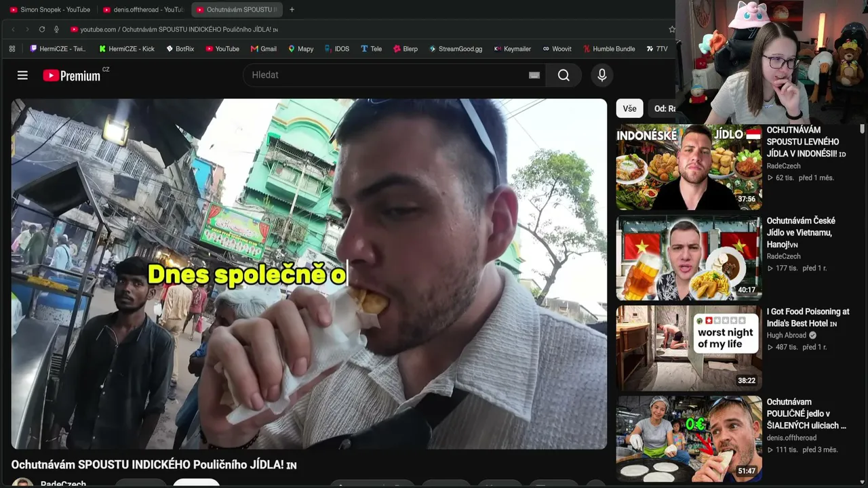Open Gmail bookmark
Image resolution: width=868 pixels, height=488 pixels.
(x=264, y=49)
